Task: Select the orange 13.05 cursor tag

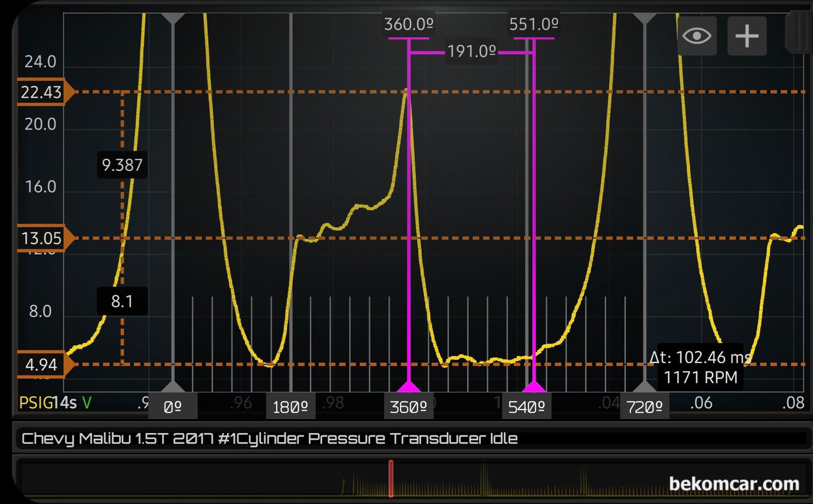Action: click(42, 238)
